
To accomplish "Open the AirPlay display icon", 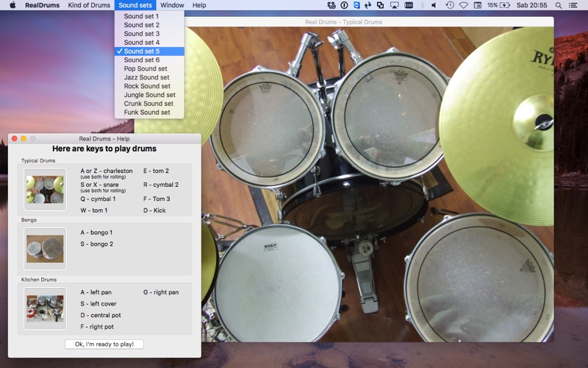I will click(395, 5).
